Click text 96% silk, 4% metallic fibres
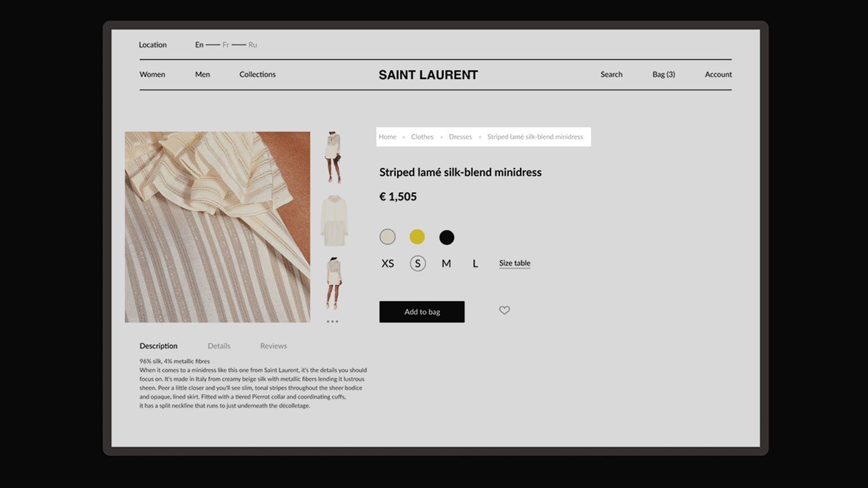 tap(175, 361)
